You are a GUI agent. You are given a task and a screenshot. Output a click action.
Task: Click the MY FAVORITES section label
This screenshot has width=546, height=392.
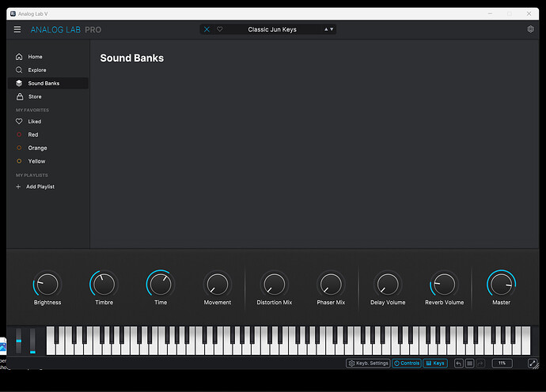tap(32, 110)
